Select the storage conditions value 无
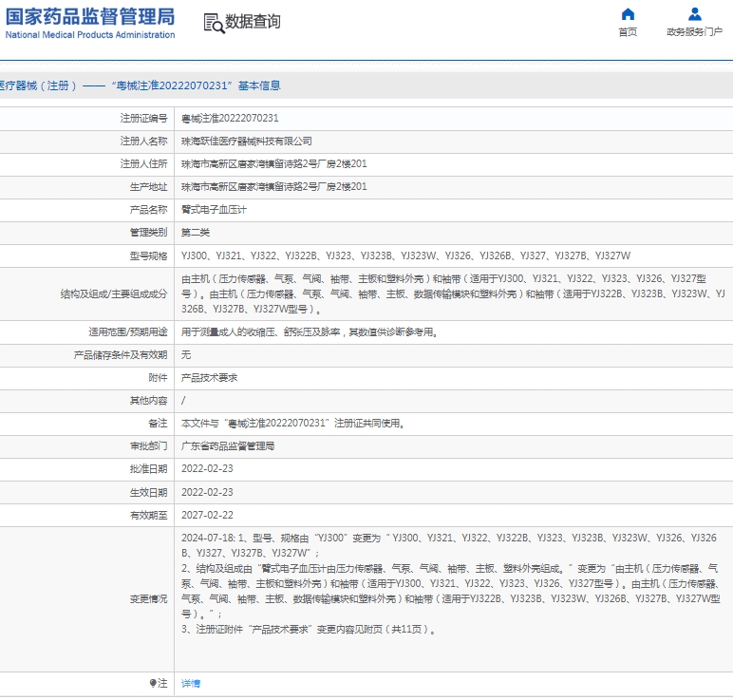 tap(186, 355)
